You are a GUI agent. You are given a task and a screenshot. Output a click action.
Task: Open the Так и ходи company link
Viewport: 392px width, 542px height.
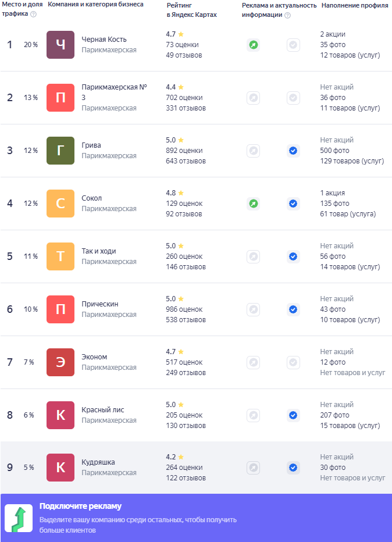click(99, 251)
